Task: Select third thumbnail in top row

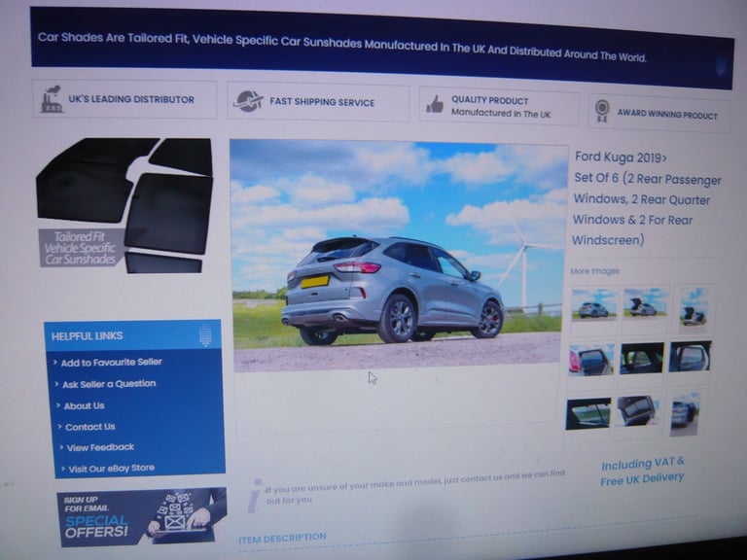Action: (x=694, y=306)
